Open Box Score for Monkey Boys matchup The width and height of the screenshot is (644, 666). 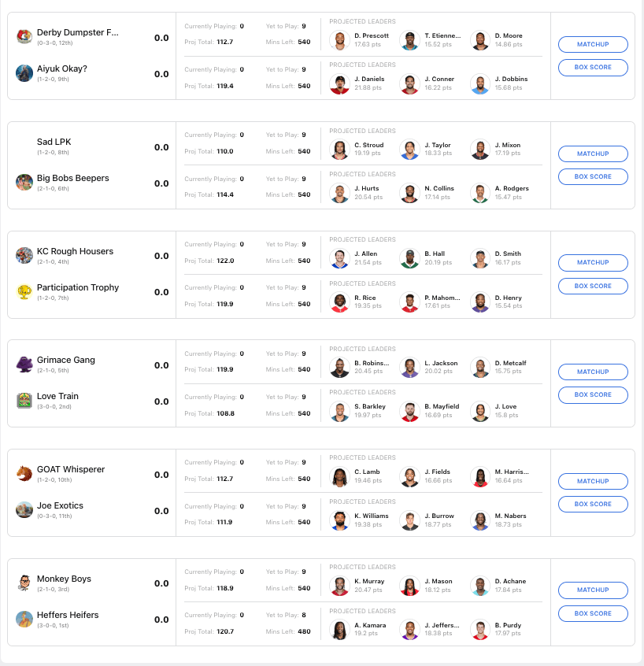pos(593,614)
